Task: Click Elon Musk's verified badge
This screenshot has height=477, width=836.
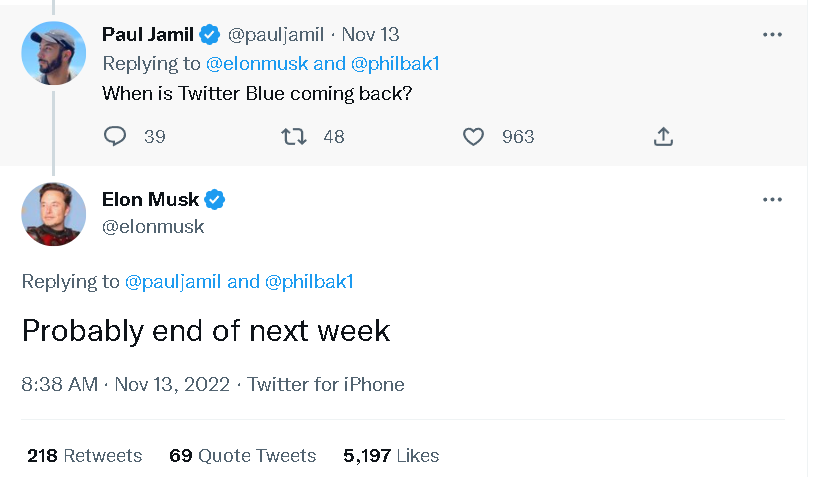Action: point(215,199)
